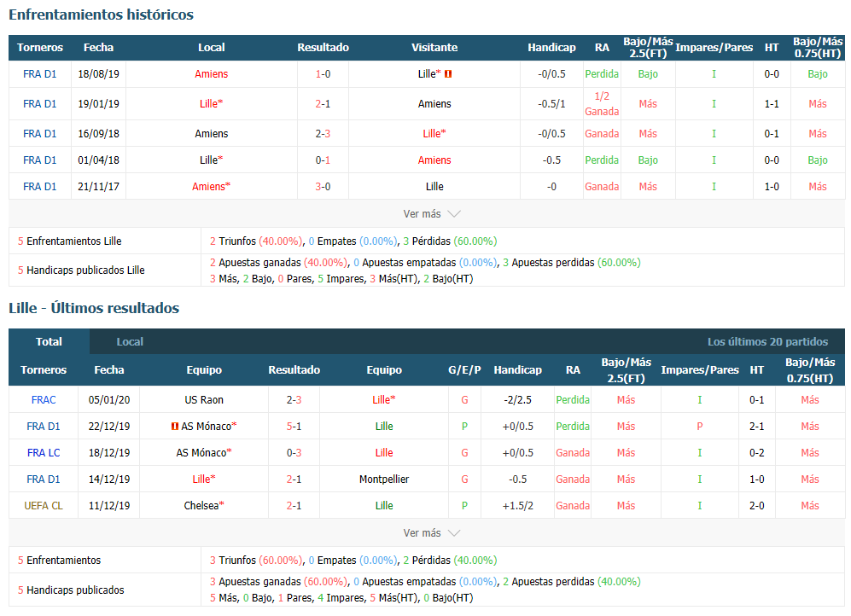The height and width of the screenshot is (616, 851).
Task: Click result 2-1 on 19/01/19
Action: point(323,103)
